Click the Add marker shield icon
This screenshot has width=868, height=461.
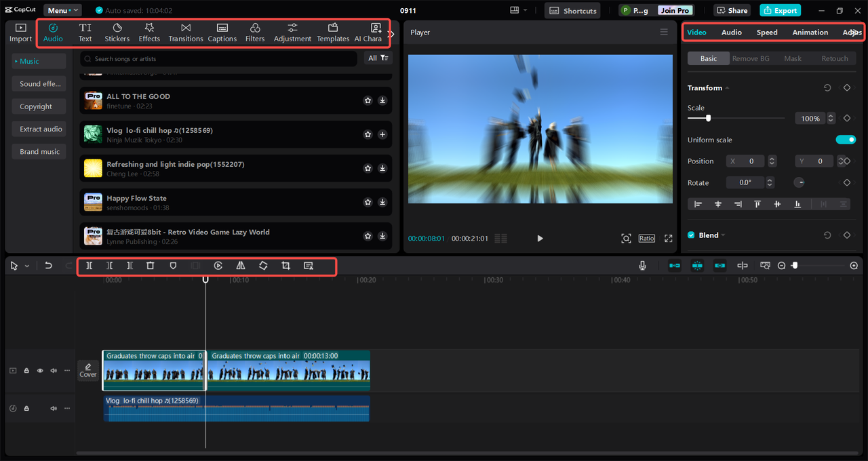pyautogui.click(x=173, y=266)
